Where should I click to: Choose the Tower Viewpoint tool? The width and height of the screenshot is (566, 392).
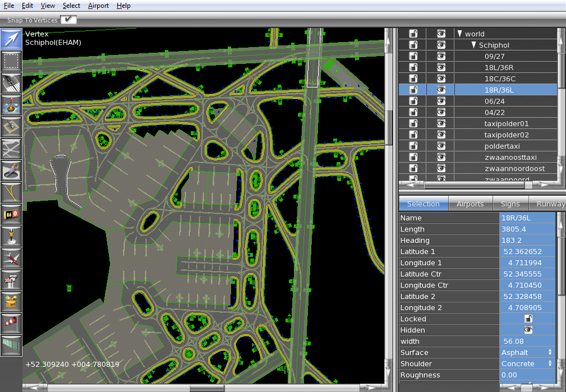coord(11,280)
